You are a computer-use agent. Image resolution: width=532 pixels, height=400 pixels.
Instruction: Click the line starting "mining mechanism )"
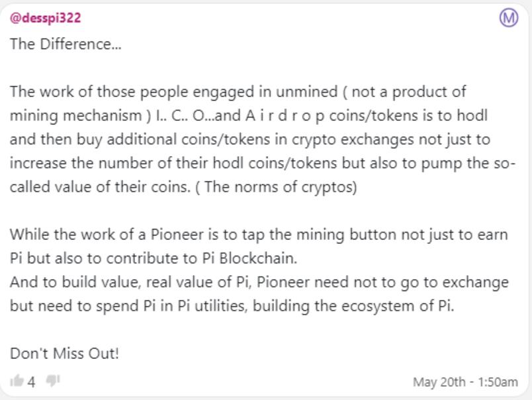249,116
